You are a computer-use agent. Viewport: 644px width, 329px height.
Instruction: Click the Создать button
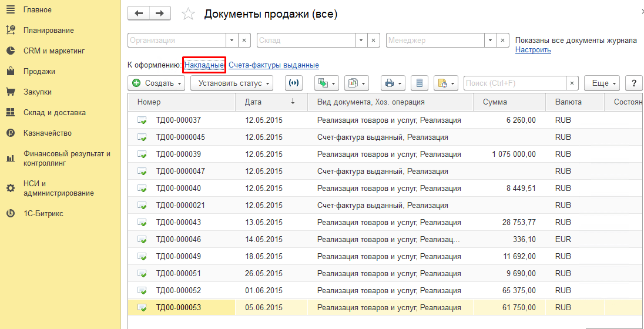tap(156, 83)
